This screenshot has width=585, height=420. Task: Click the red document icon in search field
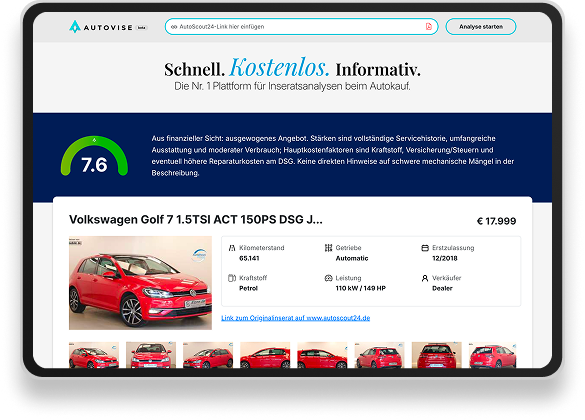(x=429, y=26)
